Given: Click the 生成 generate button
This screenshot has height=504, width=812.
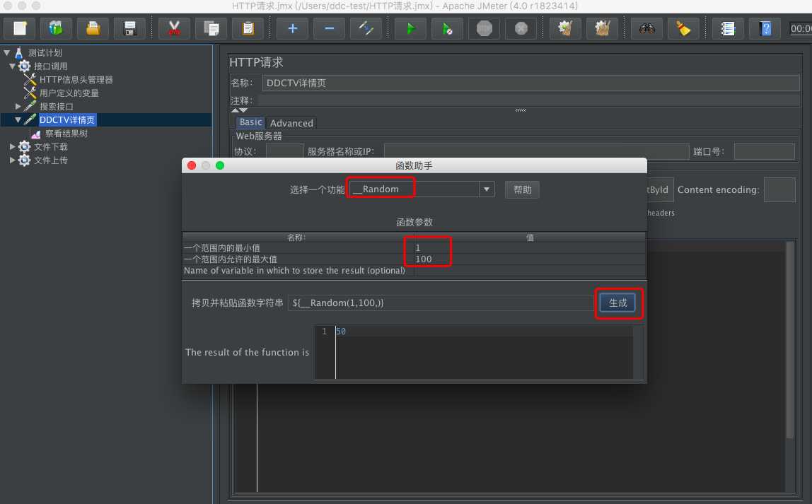Looking at the screenshot, I should [617, 303].
